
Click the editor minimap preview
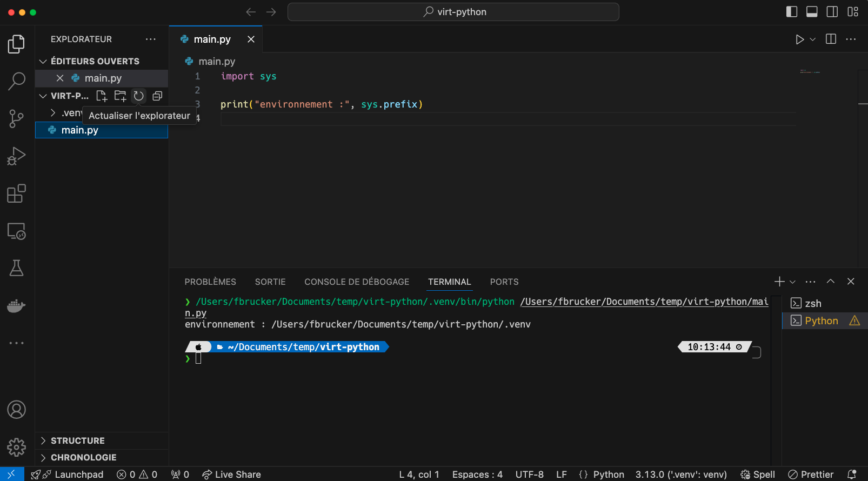[810, 72]
